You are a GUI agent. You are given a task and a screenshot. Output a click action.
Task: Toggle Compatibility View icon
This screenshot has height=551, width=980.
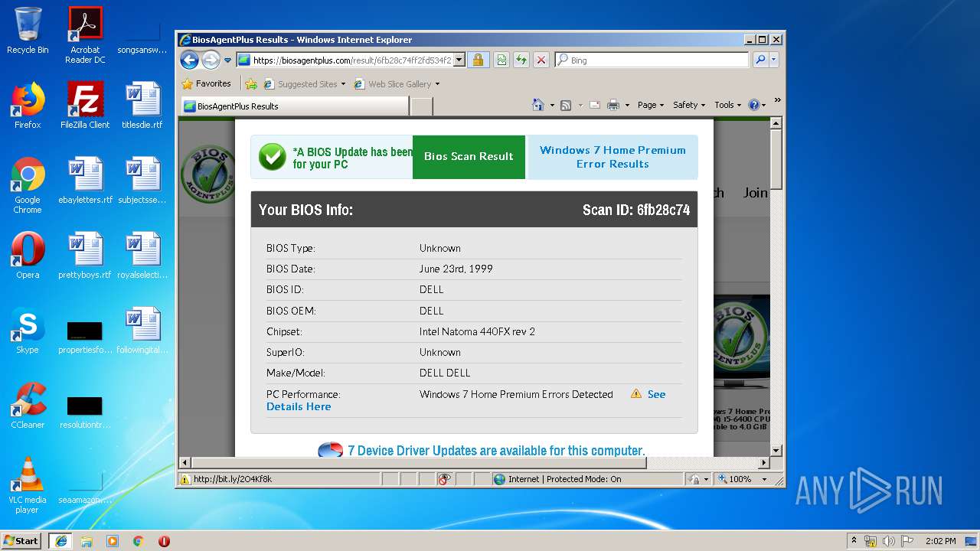point(501,60)
